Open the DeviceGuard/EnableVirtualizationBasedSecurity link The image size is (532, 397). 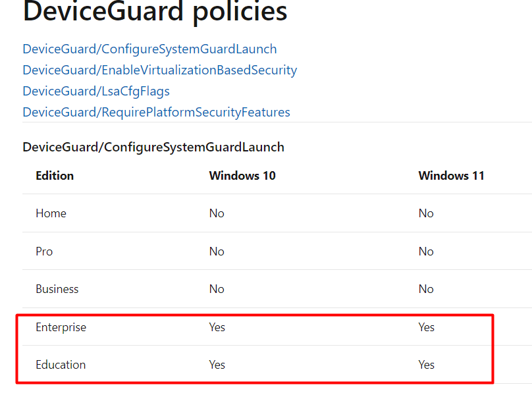coord(159,70)
